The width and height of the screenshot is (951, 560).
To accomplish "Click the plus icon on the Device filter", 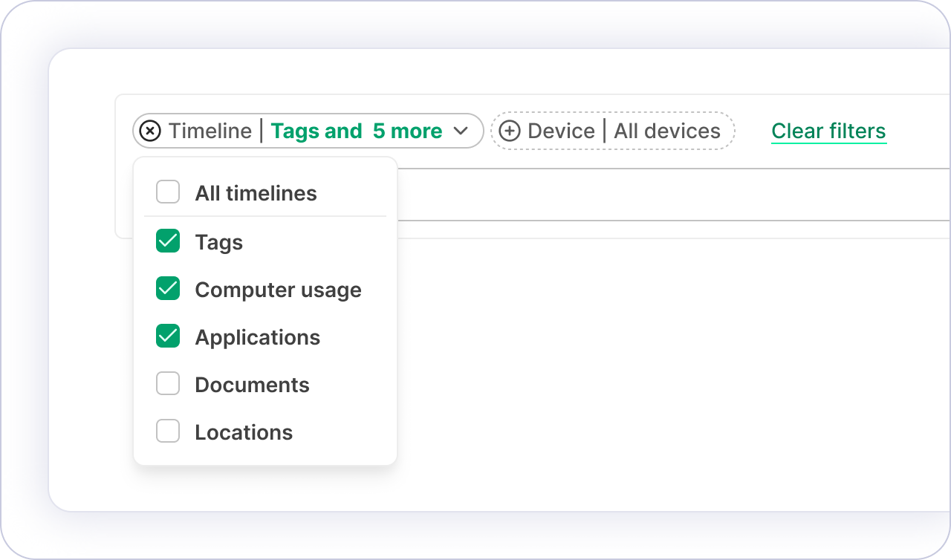I will [509, 131].
